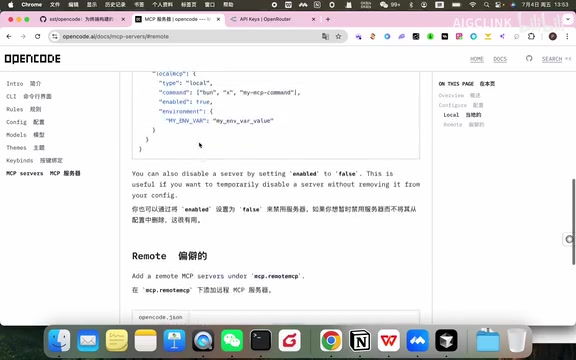This screenshot has height=360, width=576.
Task: Open WeChat from the Dock
Action: tap(232, 340)
